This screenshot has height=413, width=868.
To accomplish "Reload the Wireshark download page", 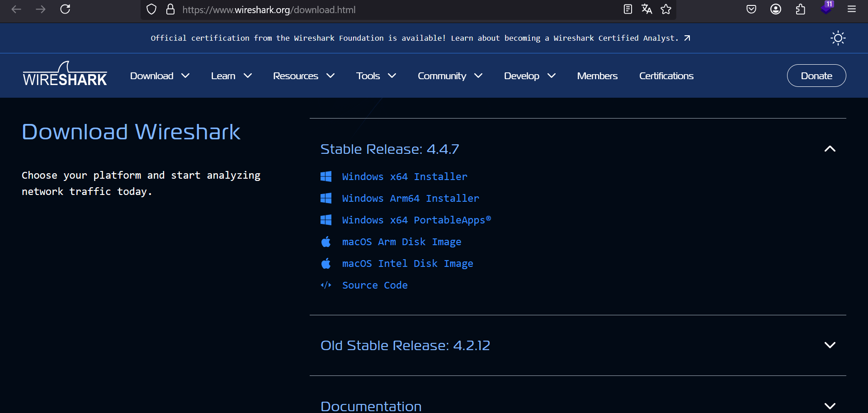I will (x=65, y=9).
